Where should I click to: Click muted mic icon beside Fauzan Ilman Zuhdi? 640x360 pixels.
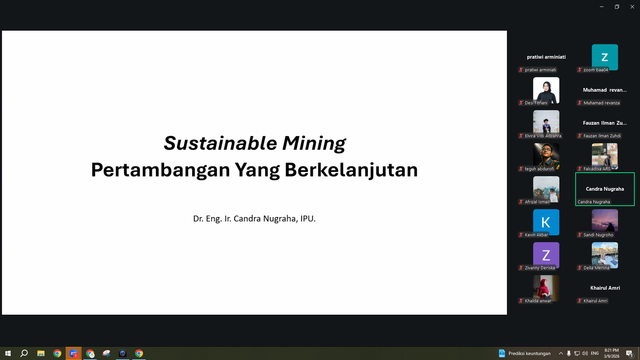(580, 136)
